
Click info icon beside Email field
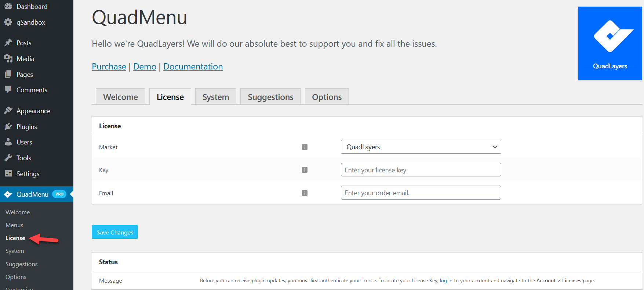click(x=305, y=193)
